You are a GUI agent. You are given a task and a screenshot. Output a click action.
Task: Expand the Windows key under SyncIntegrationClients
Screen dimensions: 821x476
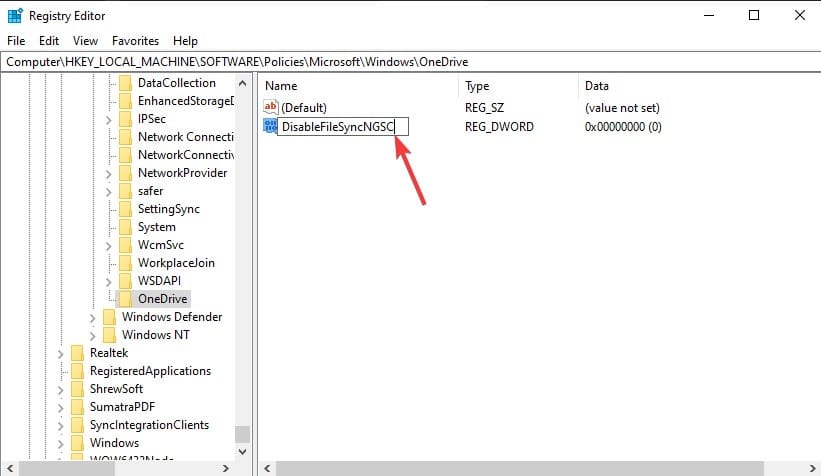[60, 444]
